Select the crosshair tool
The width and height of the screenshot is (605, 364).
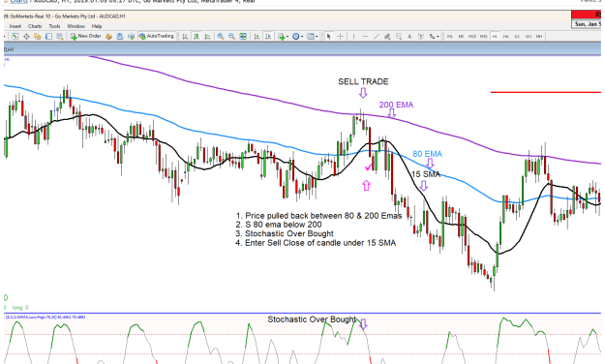[341, 36]
